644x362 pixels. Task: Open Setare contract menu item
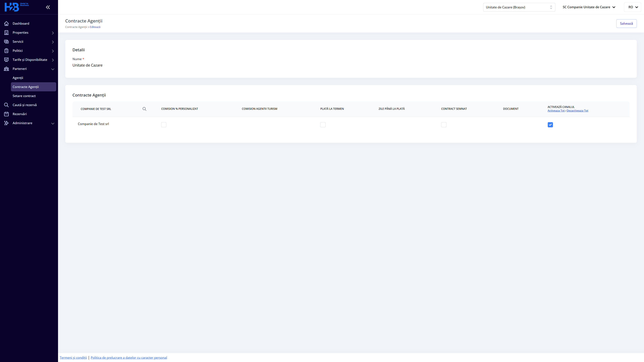point(24,96)
